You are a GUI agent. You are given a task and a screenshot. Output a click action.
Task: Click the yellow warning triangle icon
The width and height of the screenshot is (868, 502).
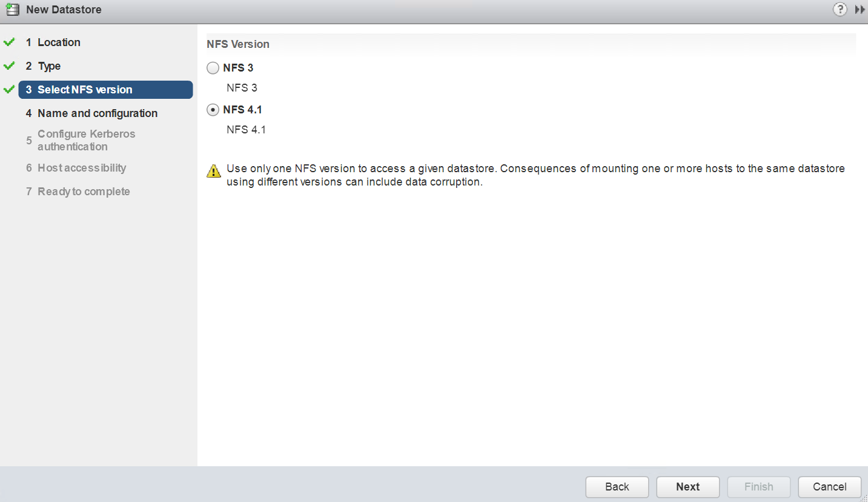214,172
